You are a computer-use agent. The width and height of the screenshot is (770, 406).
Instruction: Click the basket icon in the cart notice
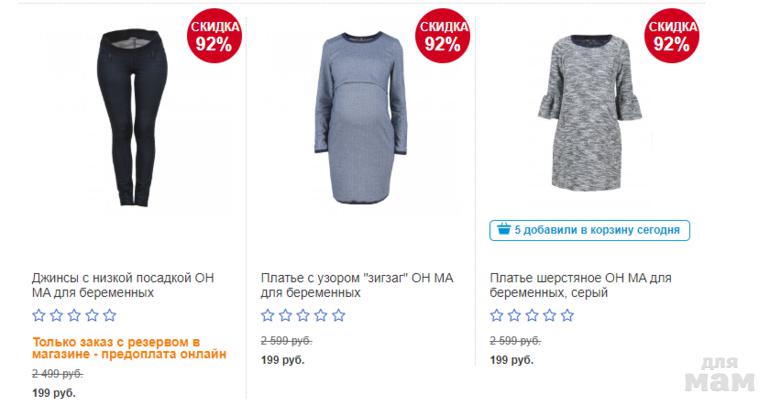pos(503,230)
